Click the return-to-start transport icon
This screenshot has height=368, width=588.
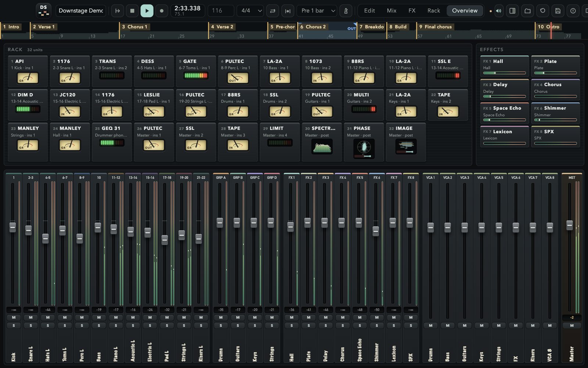coord(118,11)
